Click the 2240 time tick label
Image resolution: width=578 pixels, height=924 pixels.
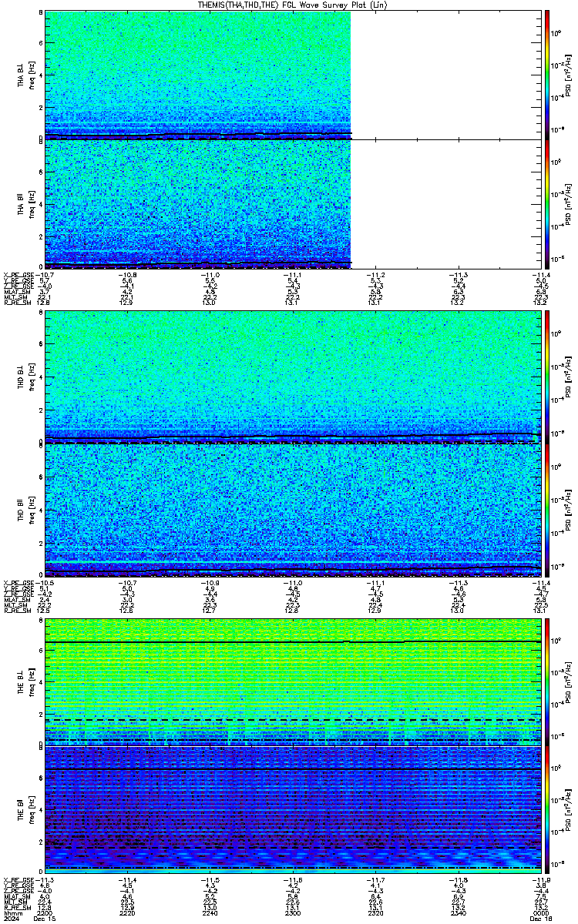coord(210,912)
